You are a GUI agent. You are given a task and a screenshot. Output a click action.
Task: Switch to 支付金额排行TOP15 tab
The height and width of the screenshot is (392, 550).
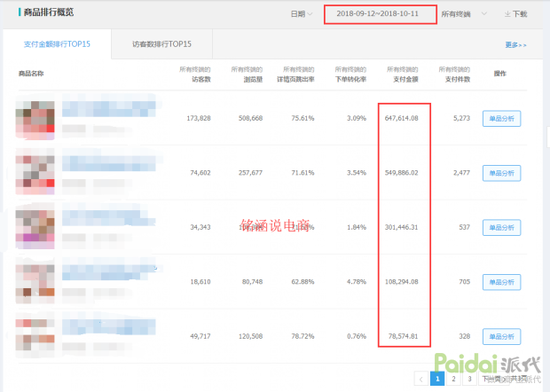57,44
